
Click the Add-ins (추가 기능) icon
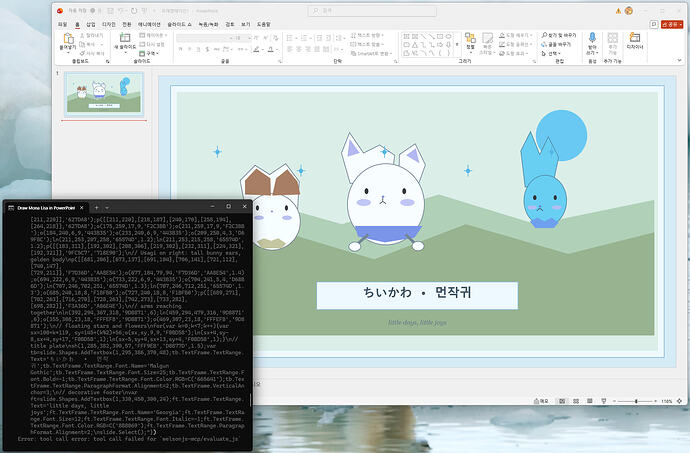tap(613, 37)
